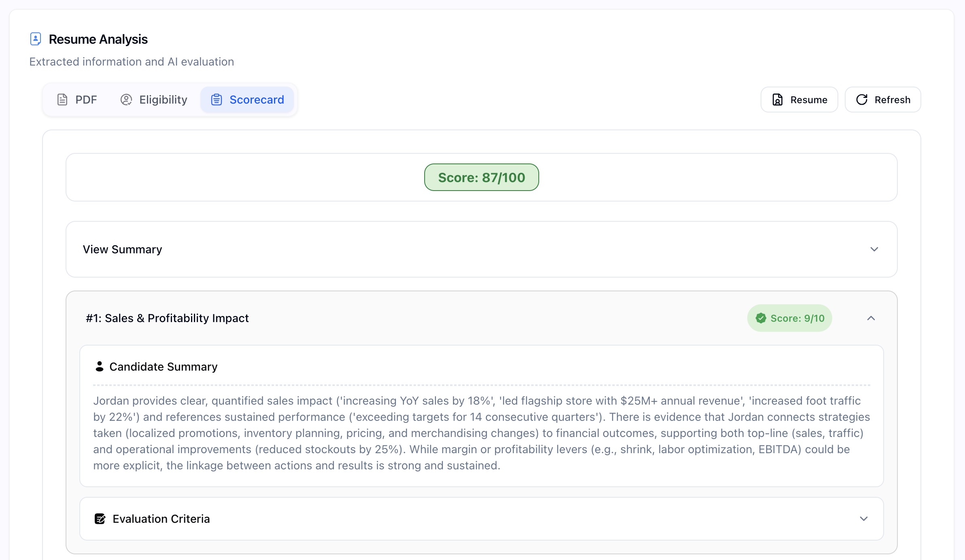Click the Eligibility person icon
The width and height of the screenshot is (965, 560).
pos(126,100)
